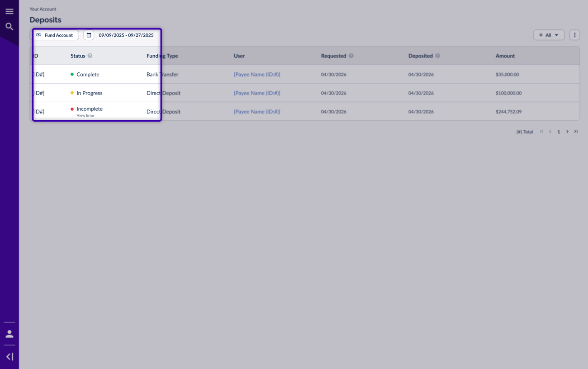Click View Error under Incomplete status
Image resolution: width=588 pixels, height=369 pixels.
[x=85, y=115]
